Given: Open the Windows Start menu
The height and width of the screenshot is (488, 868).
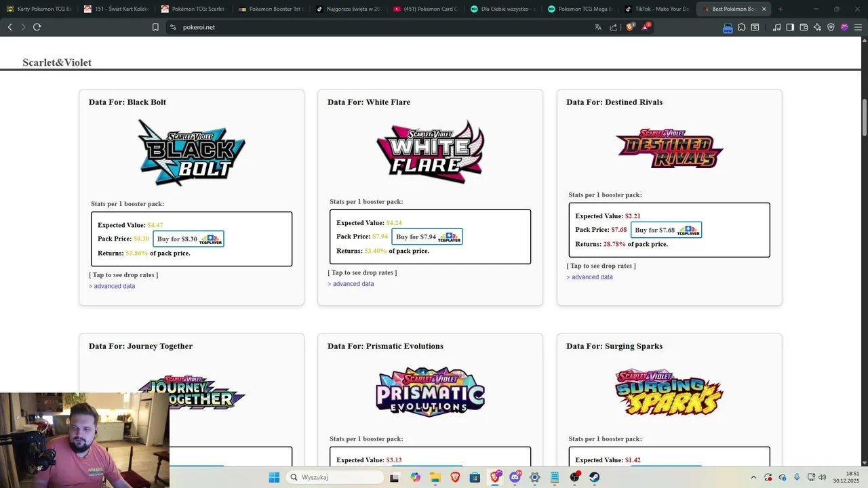Looking at the screenshot, I should point(274,477).
